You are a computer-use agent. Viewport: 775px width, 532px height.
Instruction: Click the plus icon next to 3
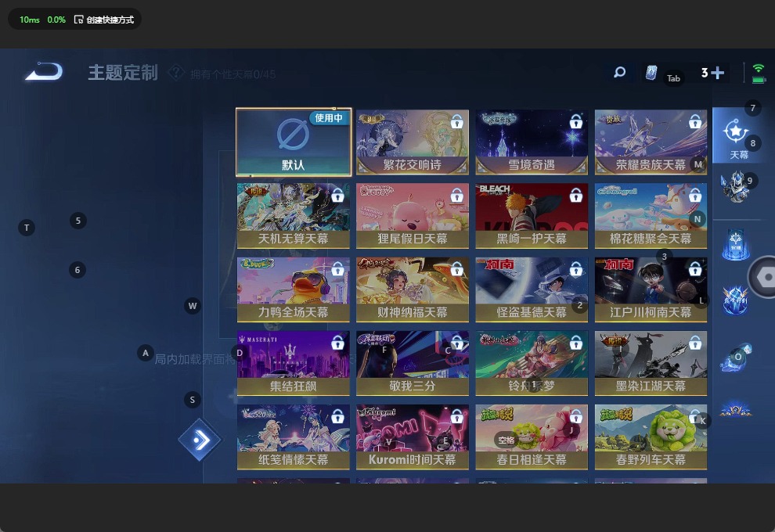point(717,73)
